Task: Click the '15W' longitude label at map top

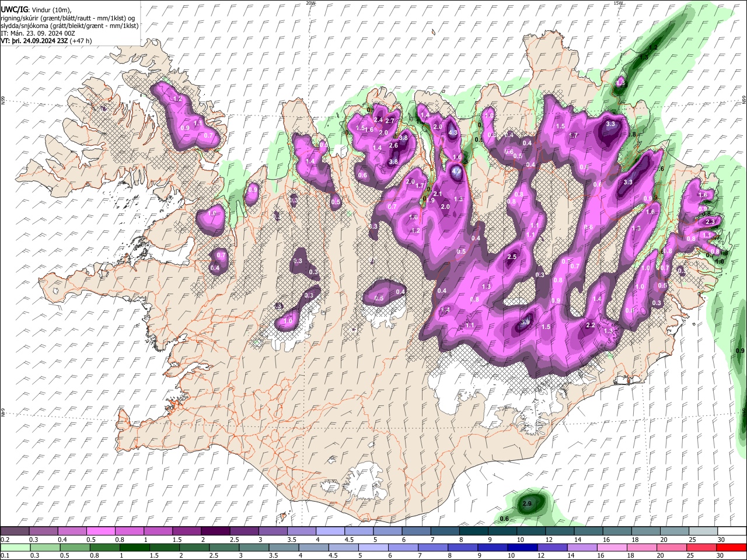Action: (618, 3)
